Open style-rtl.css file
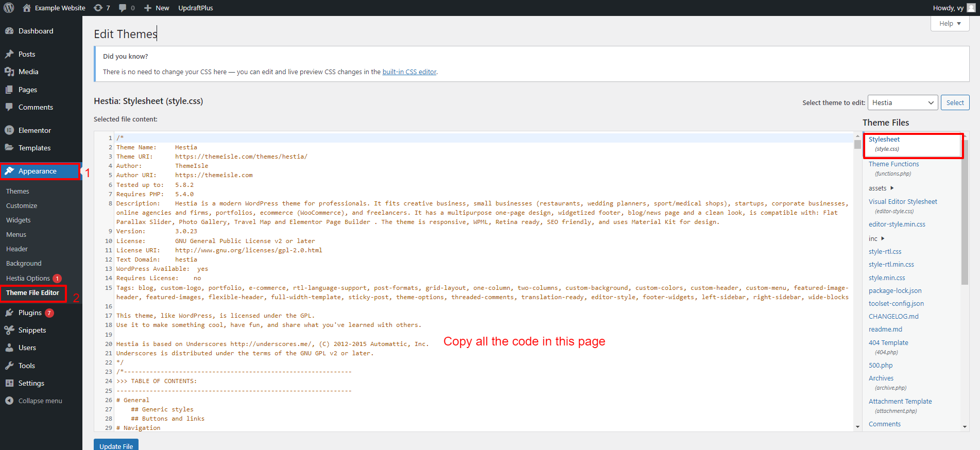 (x=885, y=251)
